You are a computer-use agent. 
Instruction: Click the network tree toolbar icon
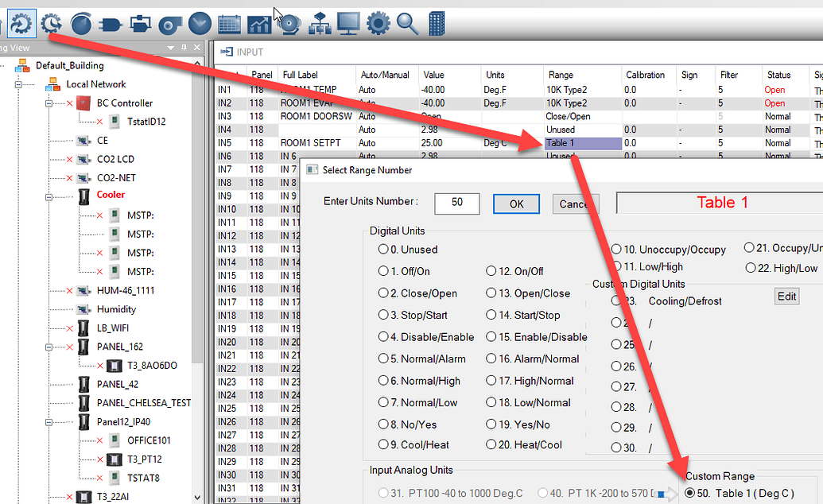click(320, 24)
